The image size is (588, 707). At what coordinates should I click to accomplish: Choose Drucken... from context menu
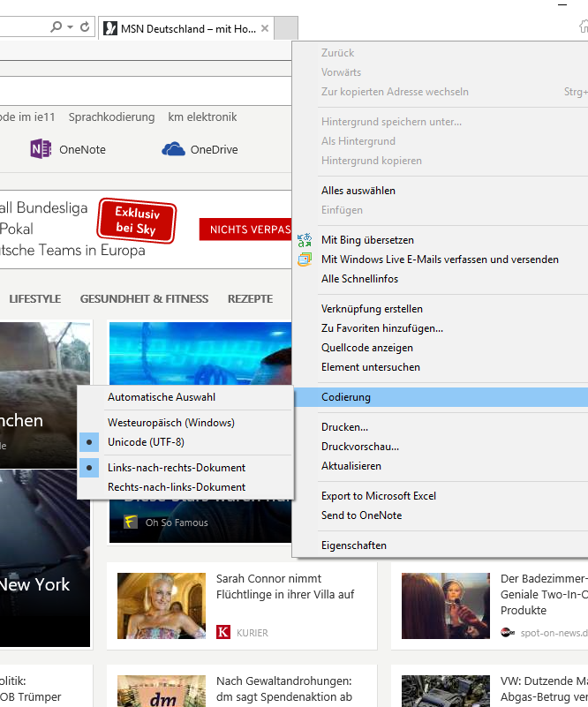(x=441, y=427)
